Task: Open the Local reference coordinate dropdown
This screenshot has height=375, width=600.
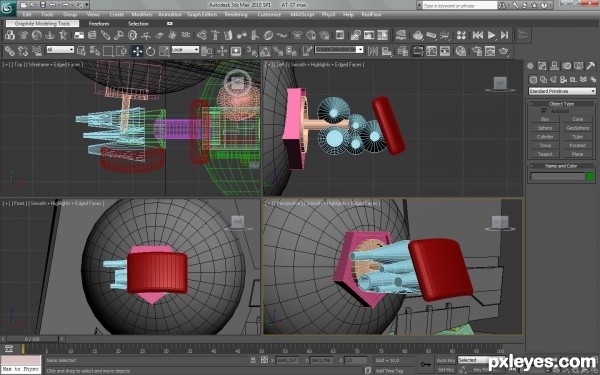Action: [x=185, y=49]
